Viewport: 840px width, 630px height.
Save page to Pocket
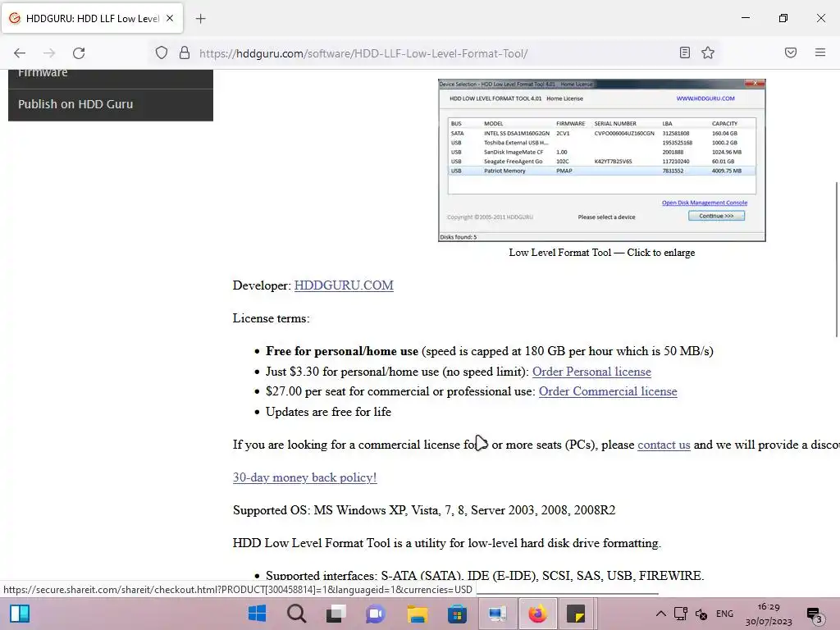790,52
